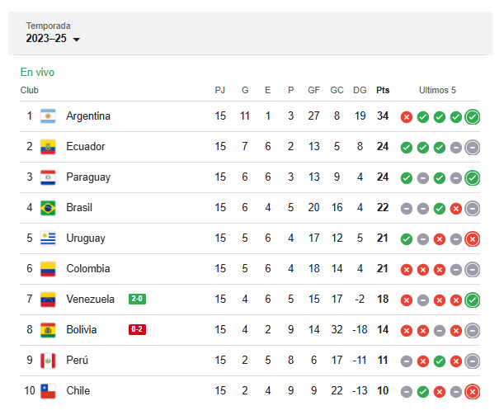Screen dimensions: 504x420
Task: Click Venezuela's green 2-0 live score badge
Action: 137,299
